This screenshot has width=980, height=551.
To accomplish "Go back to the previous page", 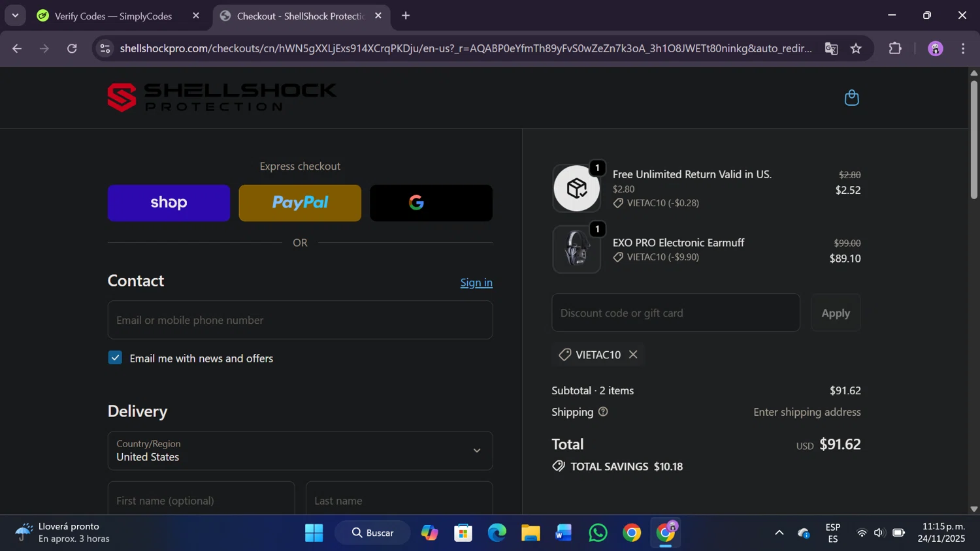I will point(17,48).
